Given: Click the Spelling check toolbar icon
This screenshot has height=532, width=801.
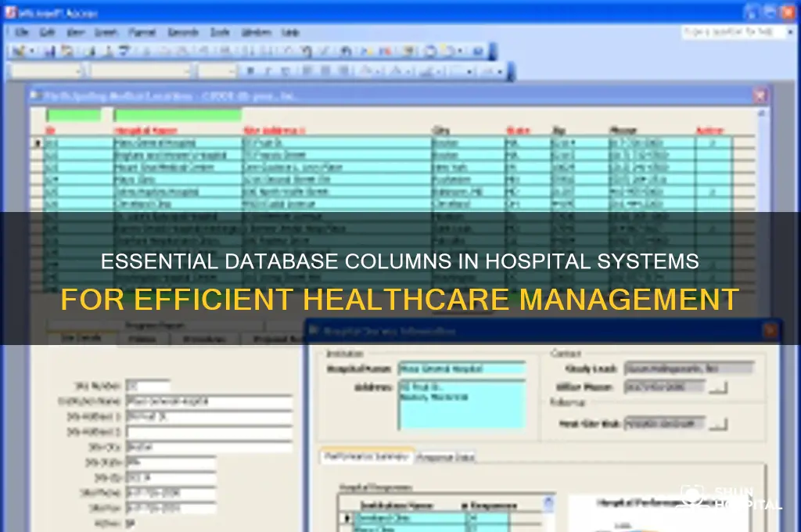Looking at the screenshot, I should coord(124,51).
